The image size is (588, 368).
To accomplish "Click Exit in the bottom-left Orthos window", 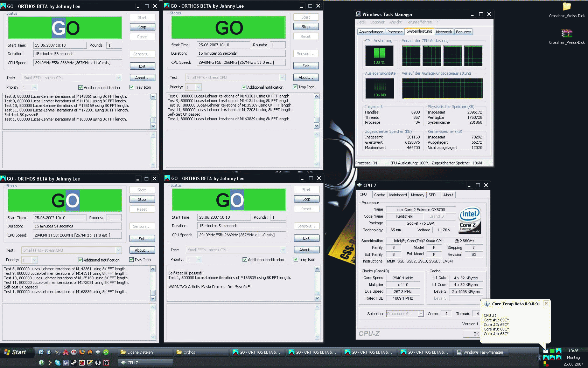I will coord(142,239).
